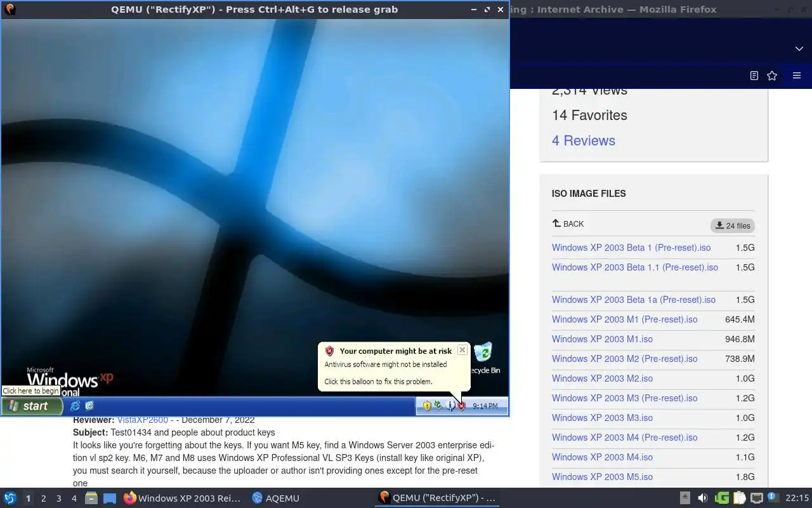Click the 'ISO IMAGE FILES' heading
The width and height of the screenshot is (812, 508).
589,194
